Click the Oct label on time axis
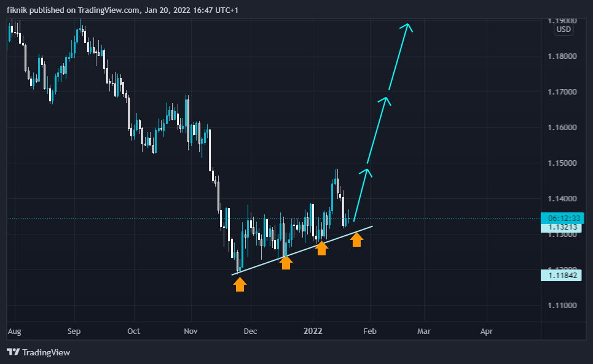The image size is (593, 364). (133, 331)
